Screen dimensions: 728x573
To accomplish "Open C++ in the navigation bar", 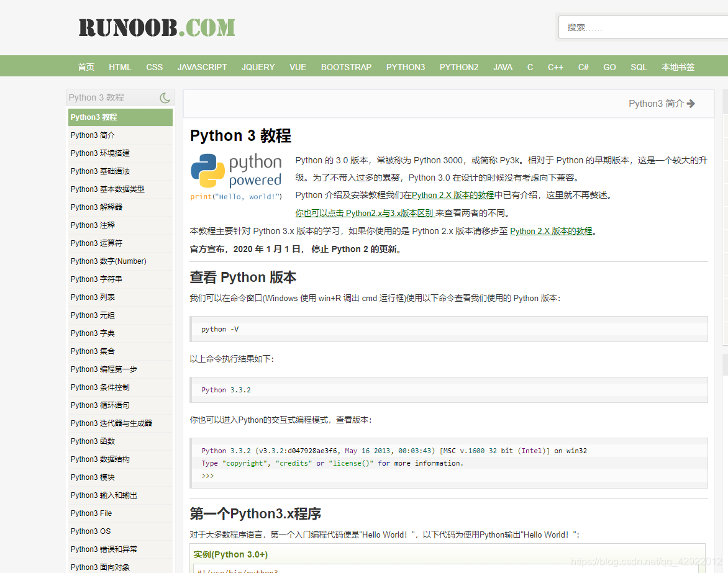I will (x=556, y=67).
